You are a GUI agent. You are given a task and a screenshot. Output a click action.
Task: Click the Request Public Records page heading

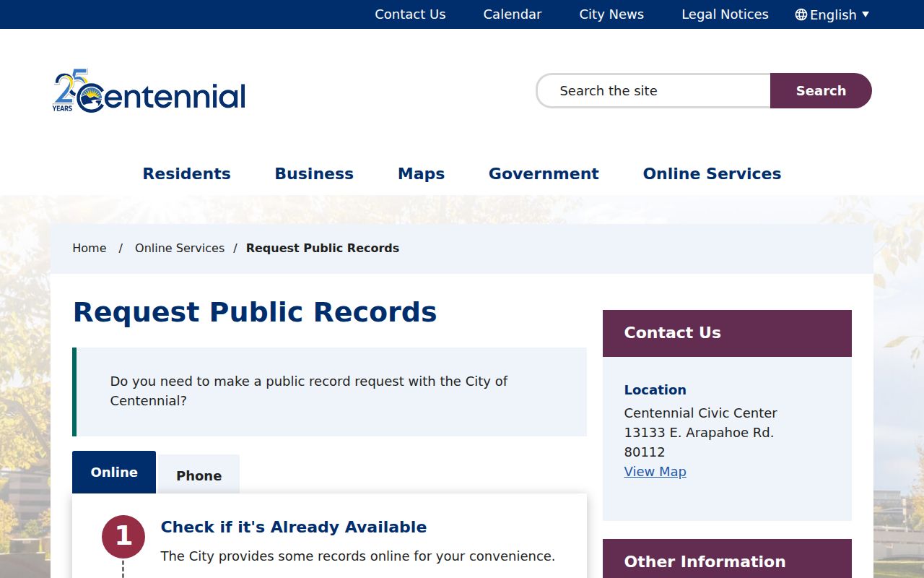click(x=255, y=312)
